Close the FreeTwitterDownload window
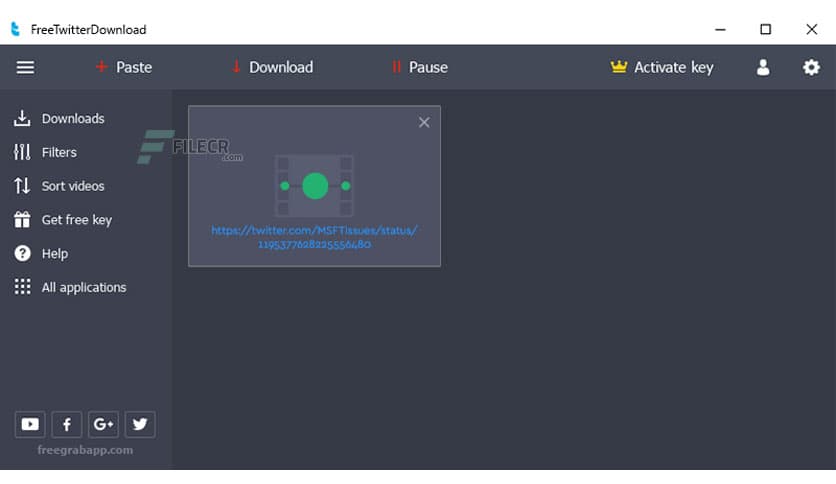836x484 pixels. tap(811, 29)
